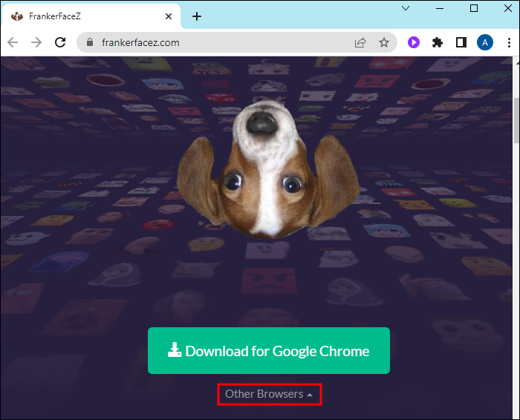The image size is (520, 420).
Task: Close the Chrome window
Action: coord(508,8)
